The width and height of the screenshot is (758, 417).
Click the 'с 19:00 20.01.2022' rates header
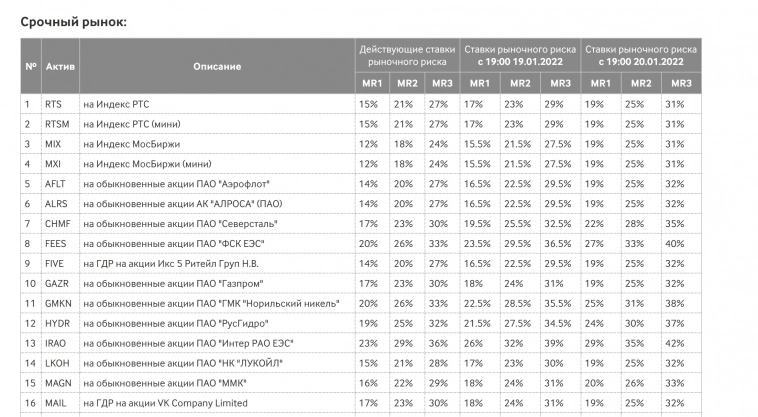(641, 54)
